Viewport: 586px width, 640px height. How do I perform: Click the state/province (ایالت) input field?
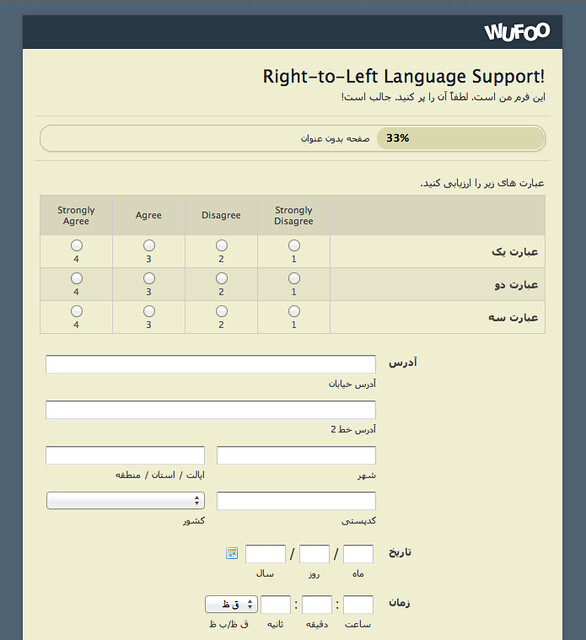125,455
